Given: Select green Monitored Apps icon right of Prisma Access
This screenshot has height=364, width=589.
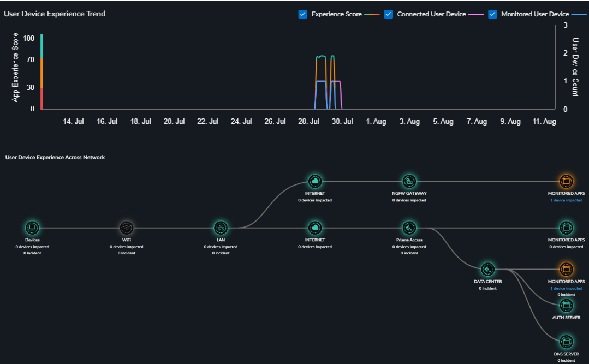Looking at the screenshot, I should pyautogui.click(x=566, y=227).
